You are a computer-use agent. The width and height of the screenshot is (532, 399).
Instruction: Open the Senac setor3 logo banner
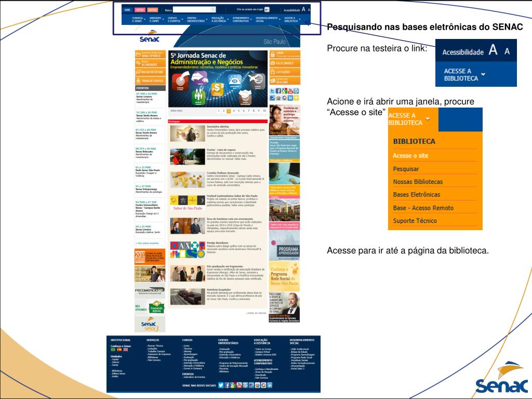150,324
